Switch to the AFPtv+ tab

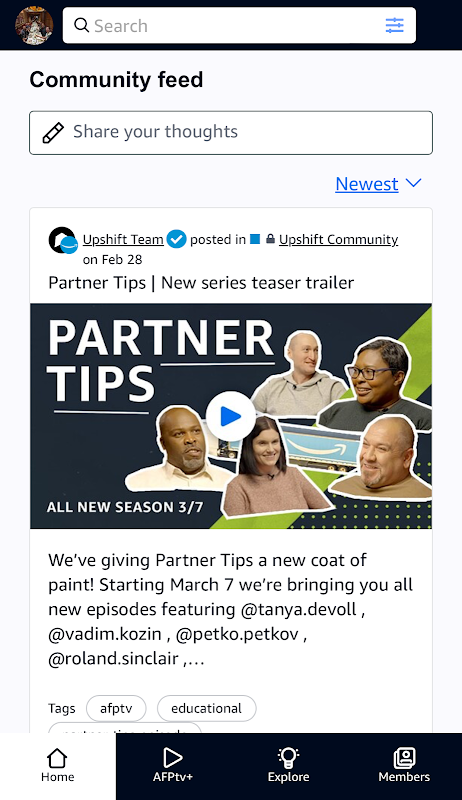pos(173,766)
